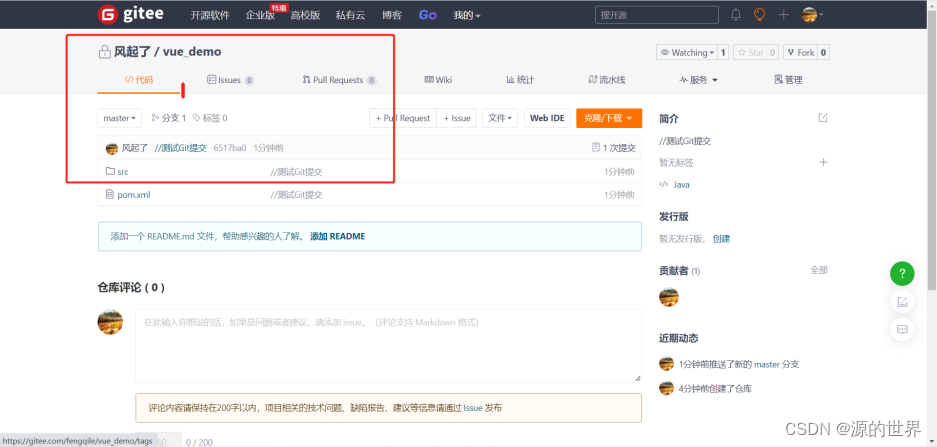This screenshot has height=447, width=937.
Task: Click the lock icon beside repository name
Action: click(x=105, y=51)
